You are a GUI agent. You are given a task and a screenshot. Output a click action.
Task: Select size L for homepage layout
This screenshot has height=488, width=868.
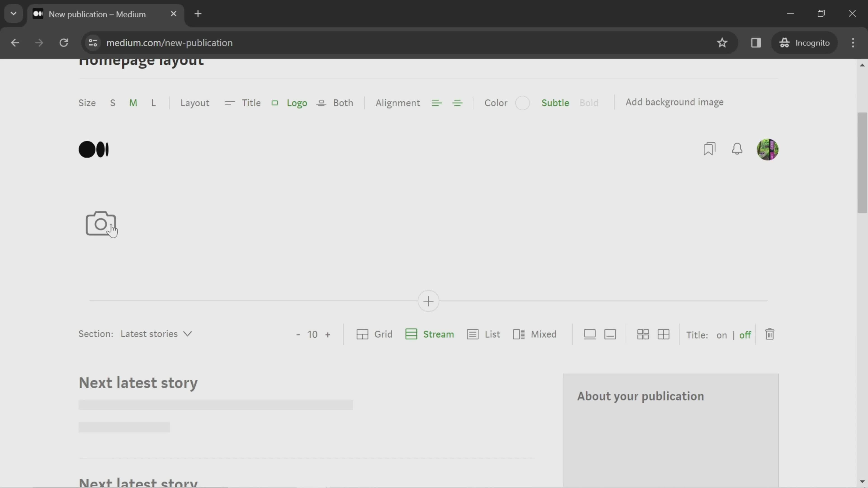153,103
